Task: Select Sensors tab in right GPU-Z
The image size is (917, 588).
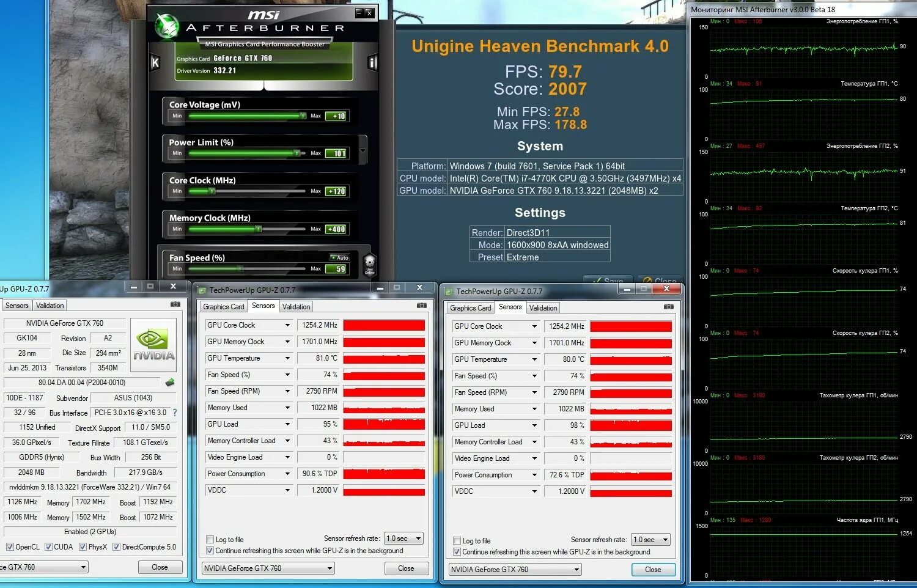Action: [510, 307]
